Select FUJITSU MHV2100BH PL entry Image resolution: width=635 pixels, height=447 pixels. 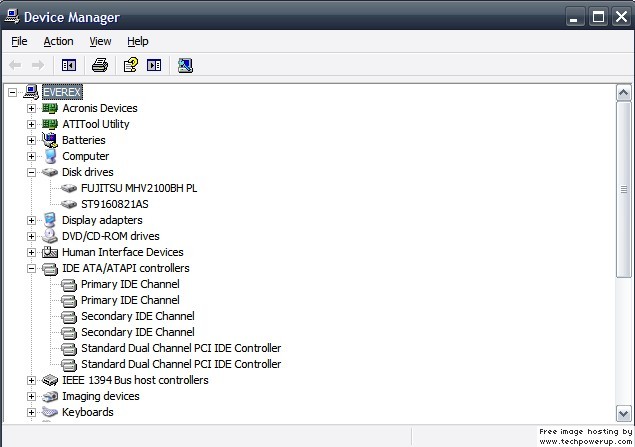click(x=139, y=188)
